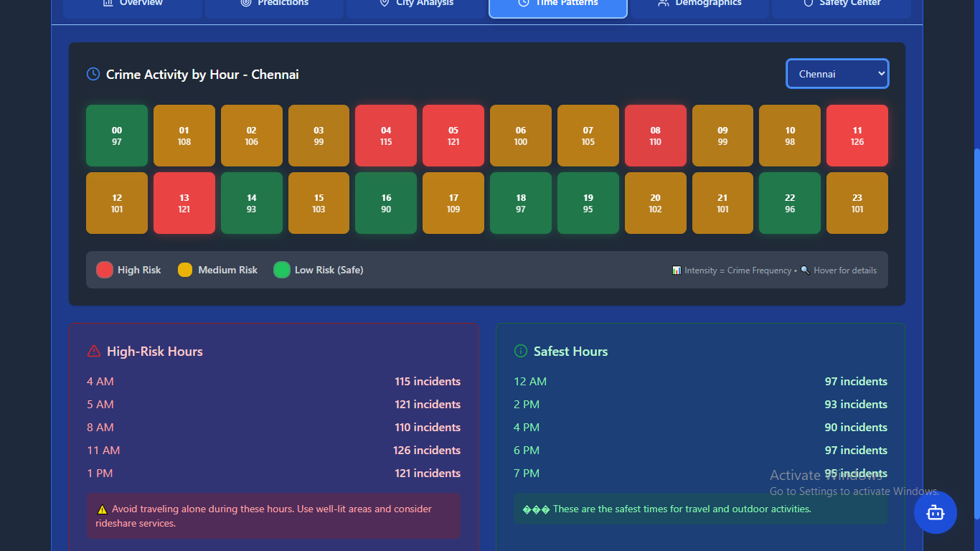
Task: Click hour 03 tile showing 99
Action: 319,136
